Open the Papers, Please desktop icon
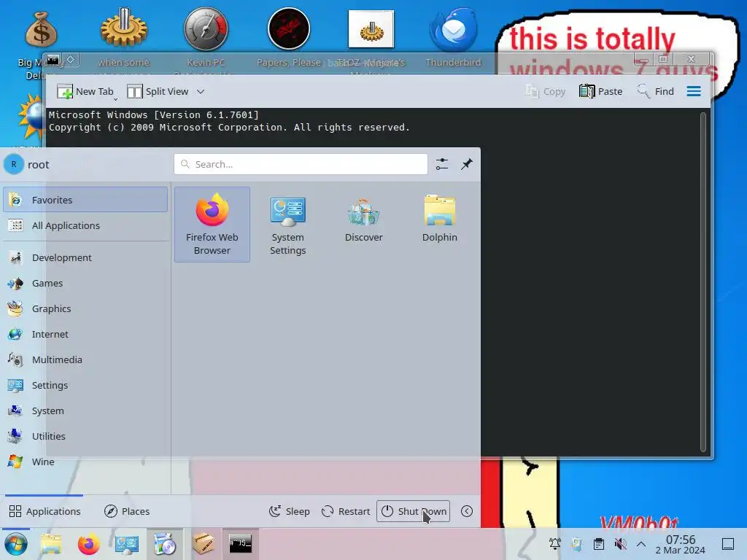The width and height of the screenshot is (747, 560). point(289,38)
